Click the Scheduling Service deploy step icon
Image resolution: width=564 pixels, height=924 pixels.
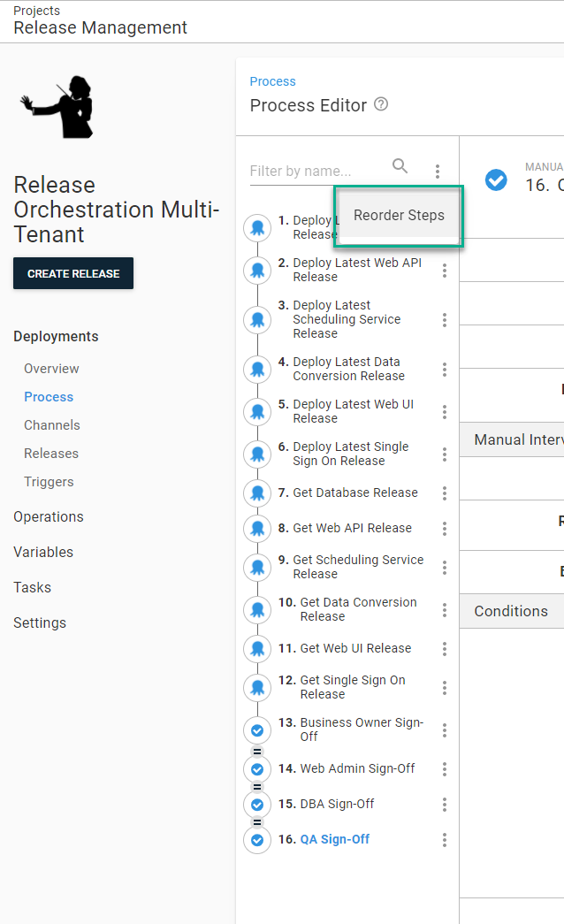point(257,319)
